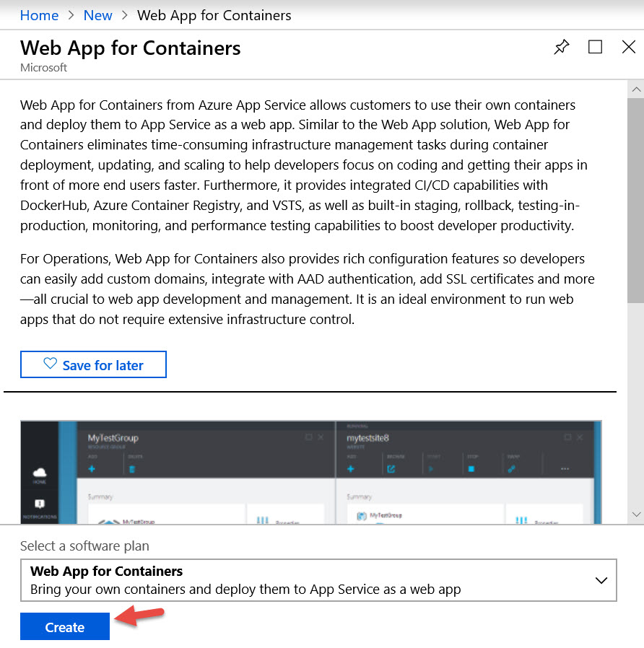Viewport: 644px width, 648px height.
Task: Click the 'Select a software plan' label
Action: point(84,546)
